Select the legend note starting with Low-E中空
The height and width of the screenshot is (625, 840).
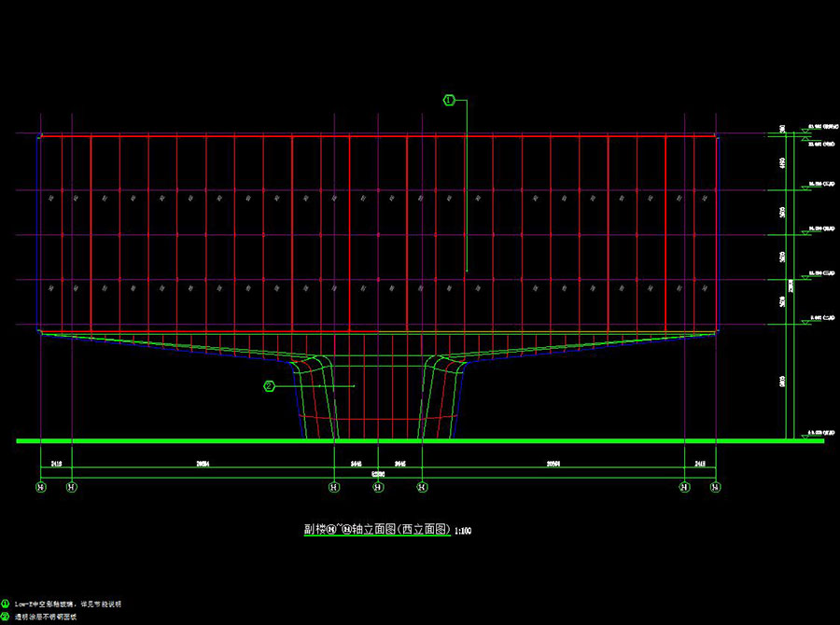click(x=67, y=604)
